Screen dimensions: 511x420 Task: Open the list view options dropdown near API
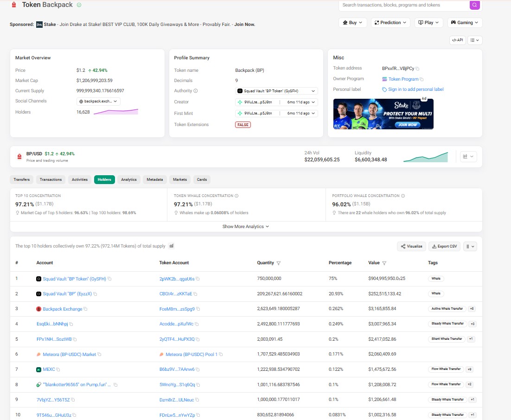click(475, 40)
